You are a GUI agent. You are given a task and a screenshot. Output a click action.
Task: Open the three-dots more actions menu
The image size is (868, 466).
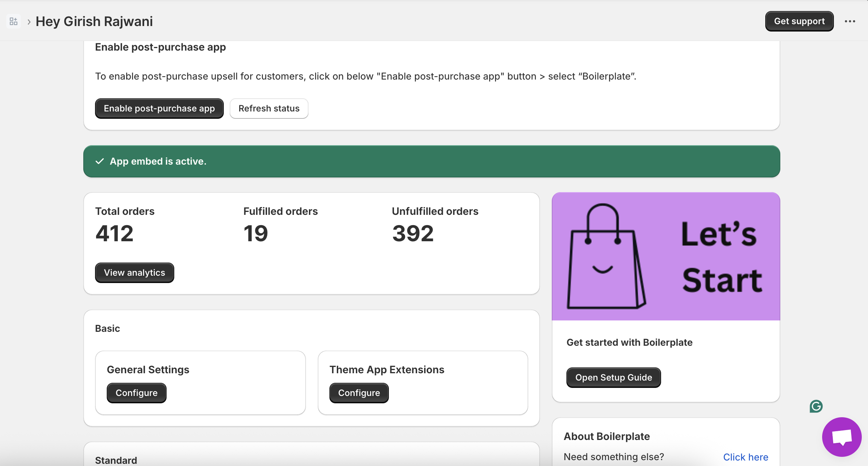[850, 21]
